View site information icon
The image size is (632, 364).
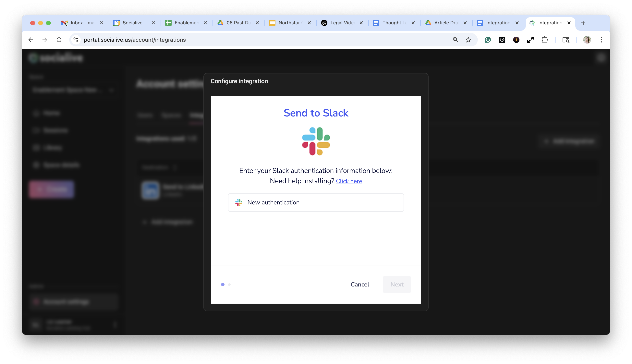point(76,40)
